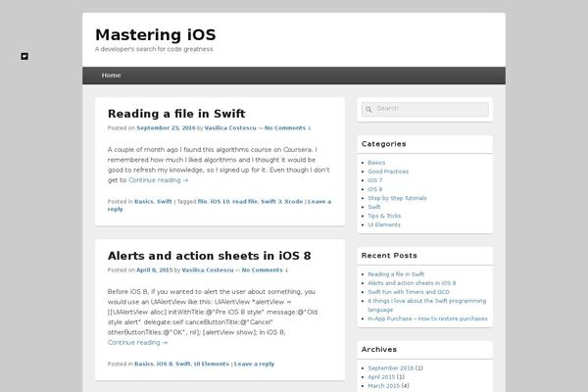The width and height of the screenshot is (588, 392).
Task: Open Step by Step Tutorials category
Action: click(x=397, y=198)
